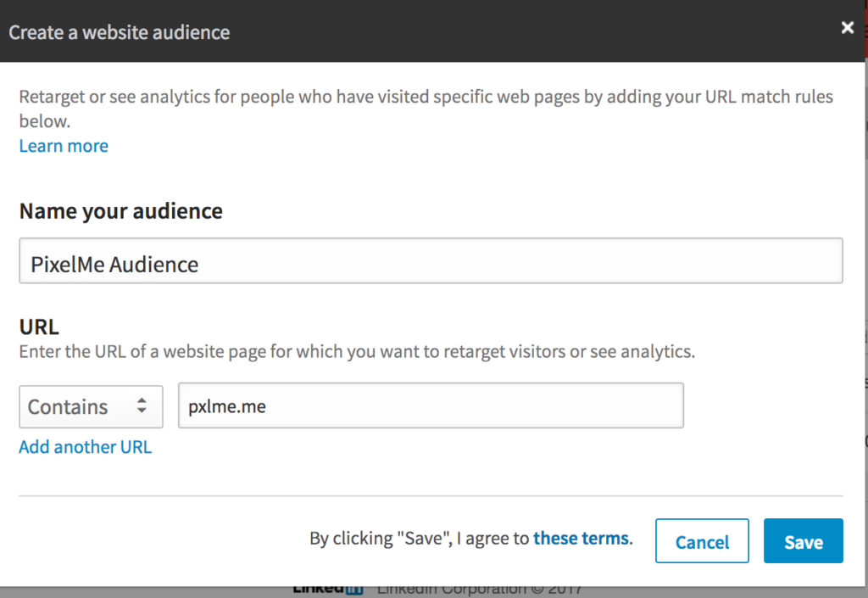868x598 pixels.
Task: Click the LinkedIn logo in footer
Action: 328,589
